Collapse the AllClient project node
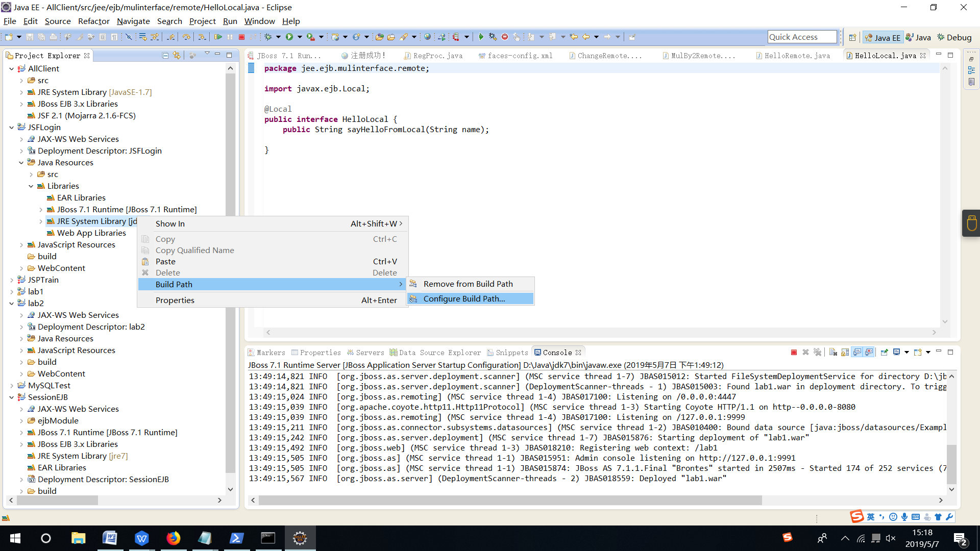The height and width of the screenshot is (551, 980). click(11, 69)
